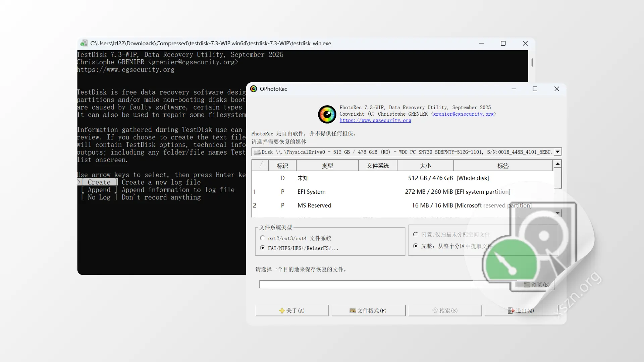
Task: Open the PhysicalDrive0 media dropdown
Action: pyautogui.click(x=558, y=152)
